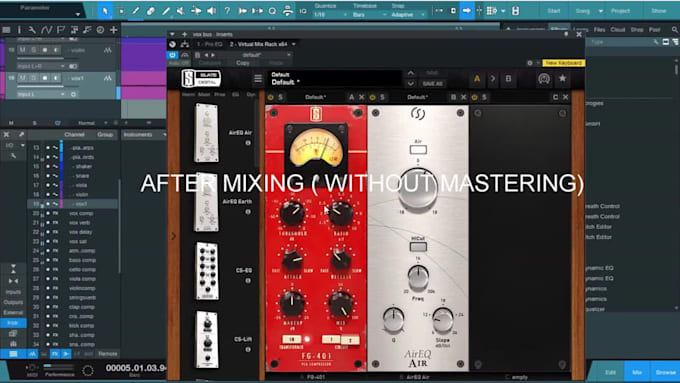Open the Timebase Bars dropdown
680x383 pixels.
click(x=369, y=14)
